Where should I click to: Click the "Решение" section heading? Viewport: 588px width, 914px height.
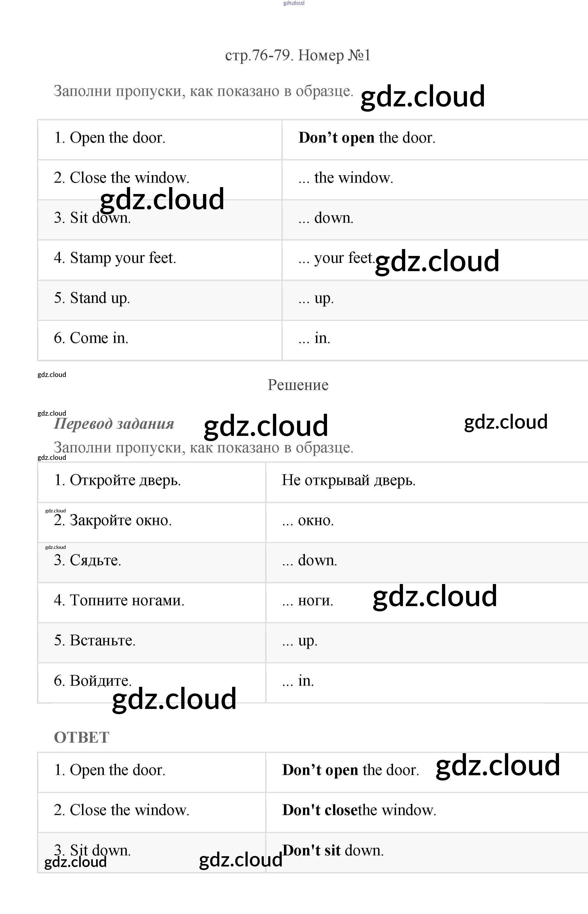pos(298,385)
